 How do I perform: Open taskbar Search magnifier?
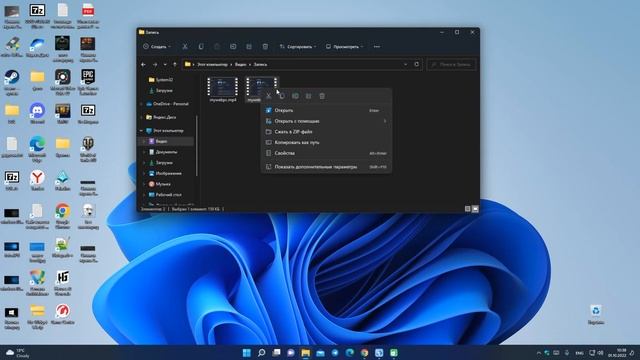(x=261, y=353)
